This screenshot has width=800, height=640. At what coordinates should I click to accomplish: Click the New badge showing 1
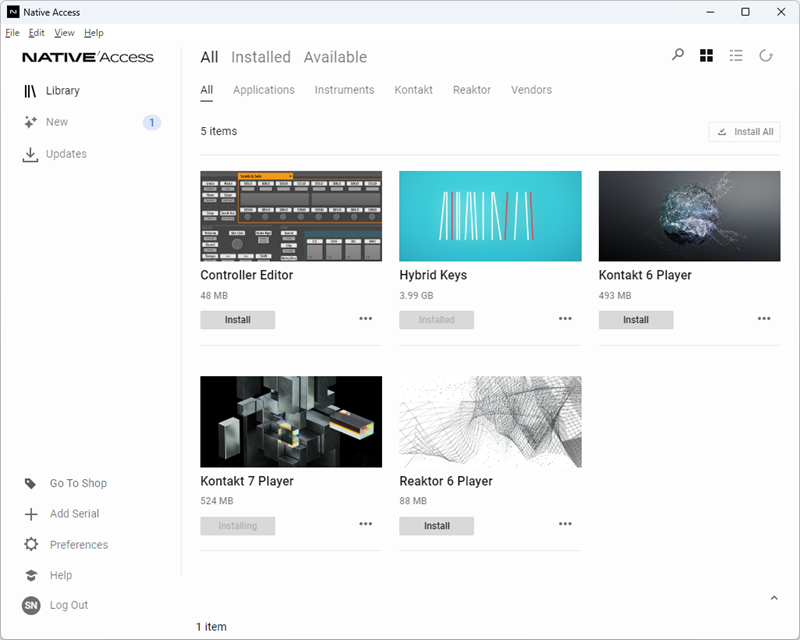click(x=152, y=122)
